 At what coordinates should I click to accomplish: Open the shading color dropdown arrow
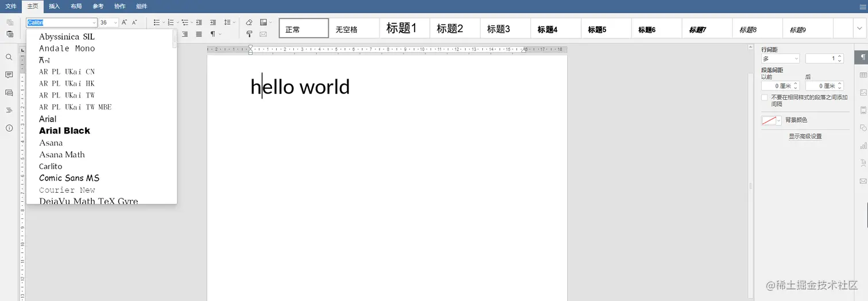(270, 22)
